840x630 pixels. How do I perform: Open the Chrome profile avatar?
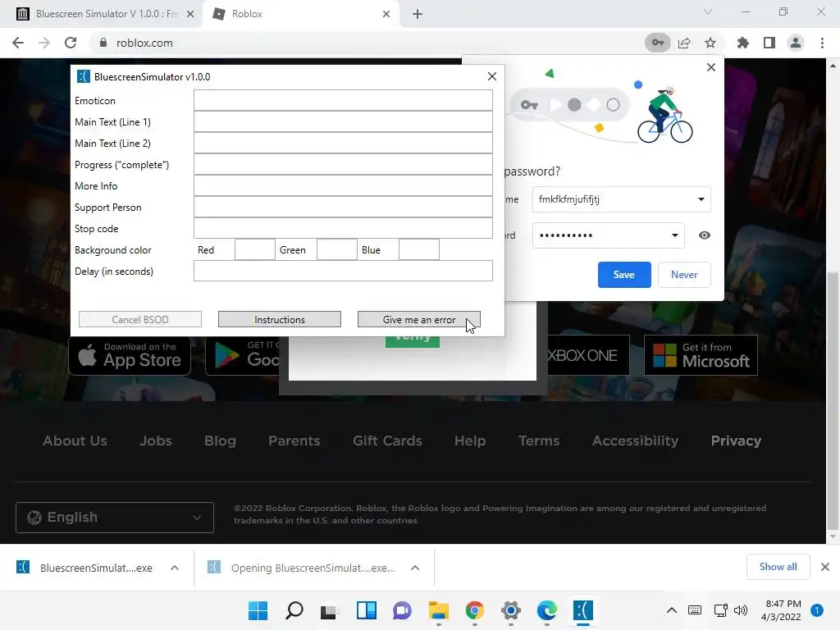pyautogui.click(x=796, y=43)
